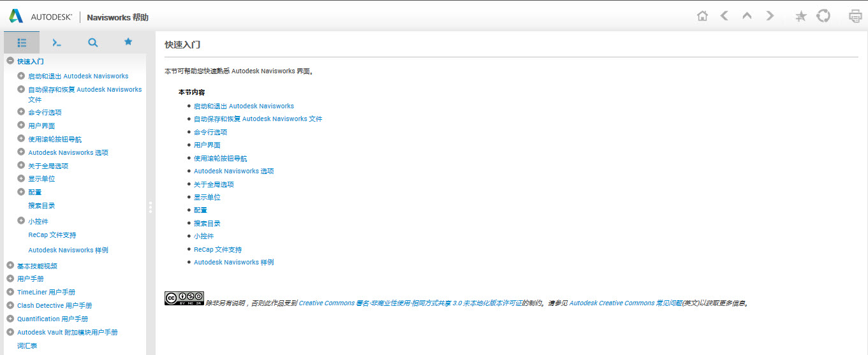The height and width of the screenshot is (355, 868).
Task: Click the up-level arrow icon
Action: [747, 16]
